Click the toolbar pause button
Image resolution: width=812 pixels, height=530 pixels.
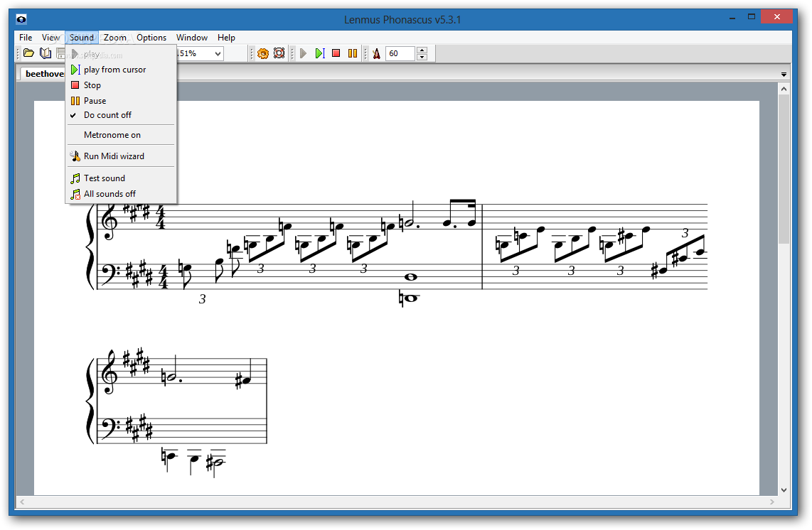tap(353, 53)
